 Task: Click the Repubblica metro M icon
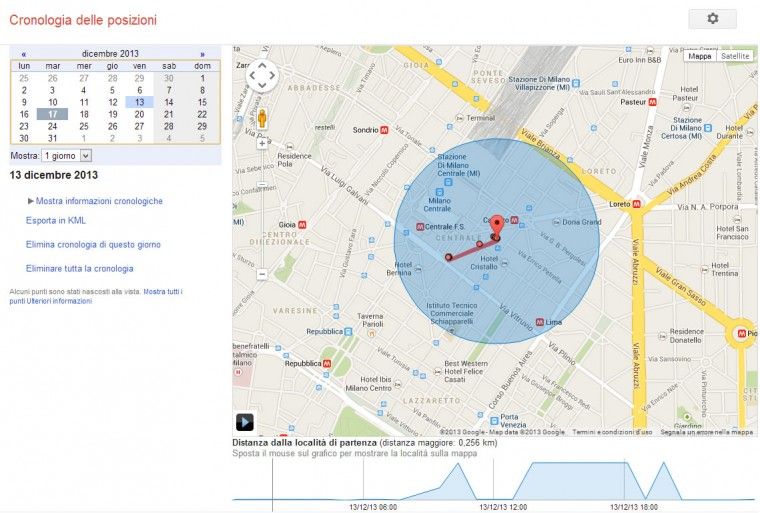click(327, 363)
